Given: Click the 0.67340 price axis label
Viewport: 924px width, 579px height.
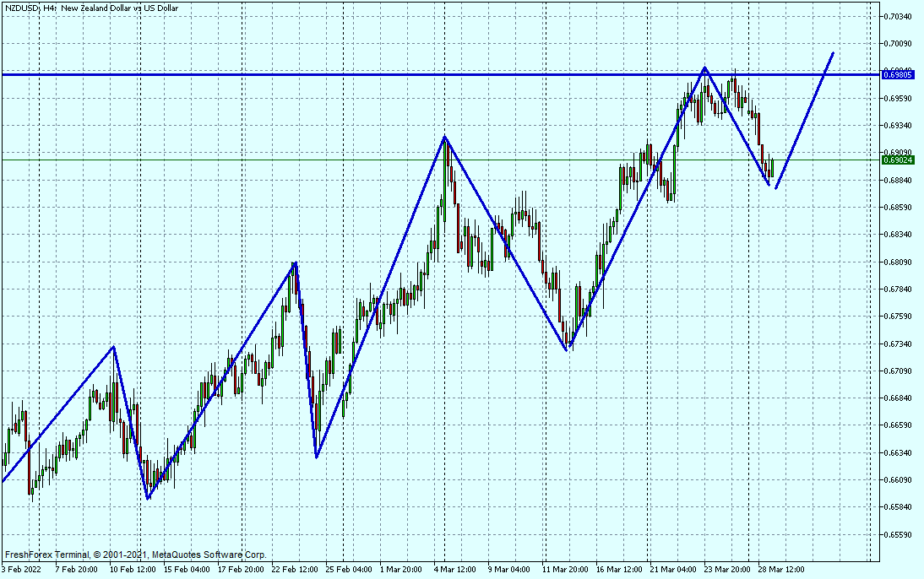Looking at the screenshot, I should click(897, 344).
